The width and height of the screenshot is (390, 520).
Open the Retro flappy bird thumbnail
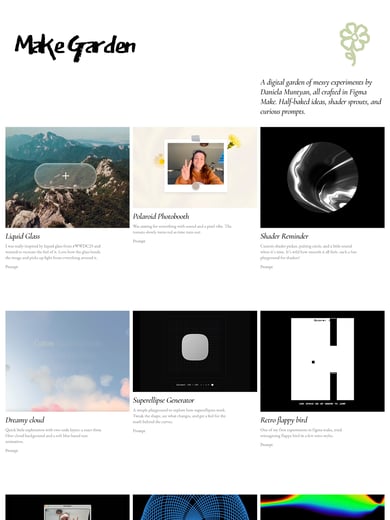[322, 361]
